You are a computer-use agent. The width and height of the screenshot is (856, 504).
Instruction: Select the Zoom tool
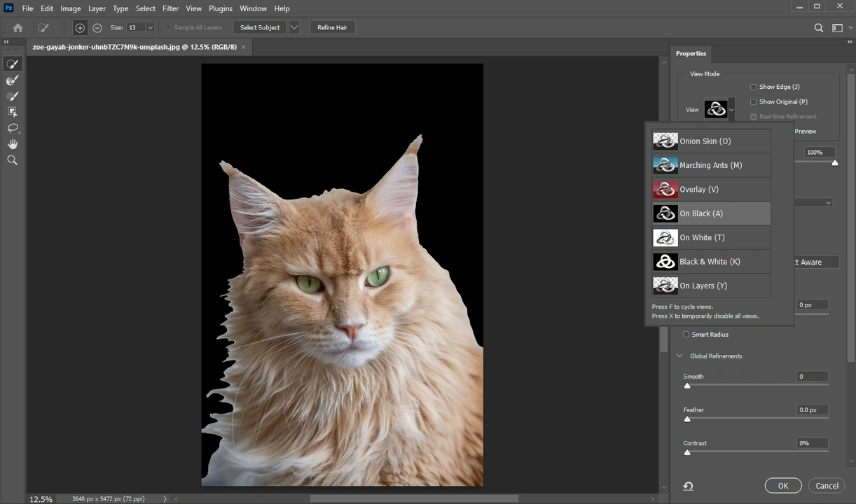(x=12, y=160)
